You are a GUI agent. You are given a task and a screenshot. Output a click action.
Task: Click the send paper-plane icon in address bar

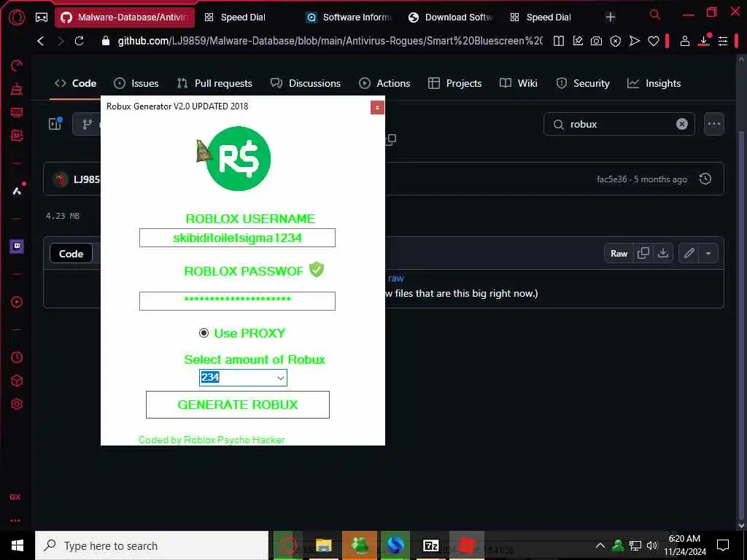635,41
